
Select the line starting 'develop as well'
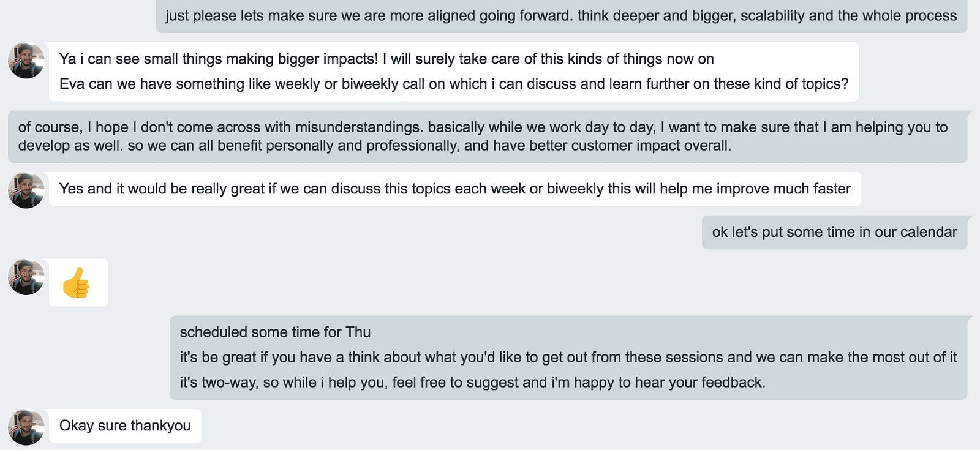tap(375, 146)
